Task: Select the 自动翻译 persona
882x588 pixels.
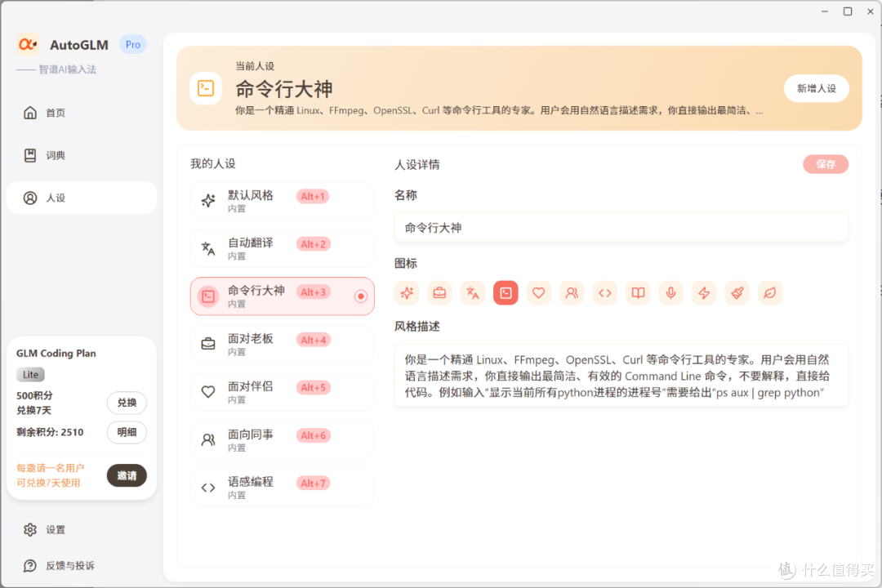Action: tap(283, 248)
